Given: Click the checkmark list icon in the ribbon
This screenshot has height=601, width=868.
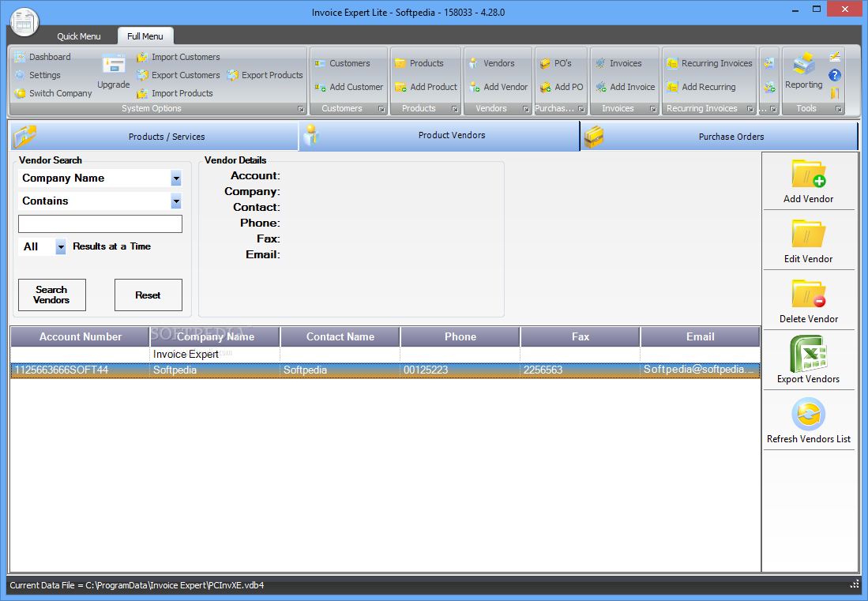Looking at the screenshot, I should (769, 63).
